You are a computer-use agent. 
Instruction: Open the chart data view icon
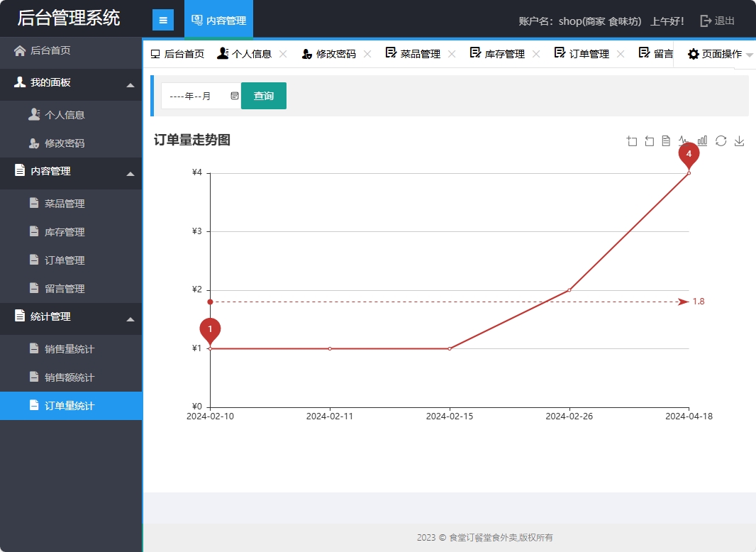pyautogui.click(x=666, y=141)
